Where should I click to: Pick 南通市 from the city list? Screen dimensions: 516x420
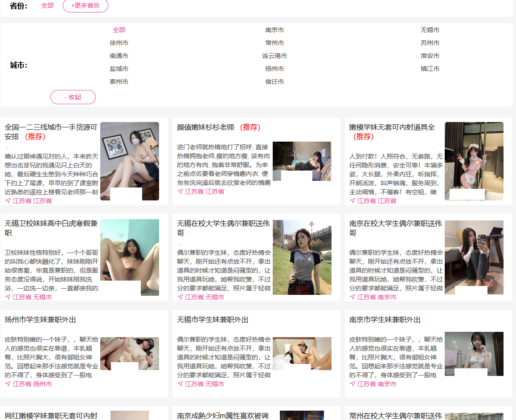(x=119, y=56)
